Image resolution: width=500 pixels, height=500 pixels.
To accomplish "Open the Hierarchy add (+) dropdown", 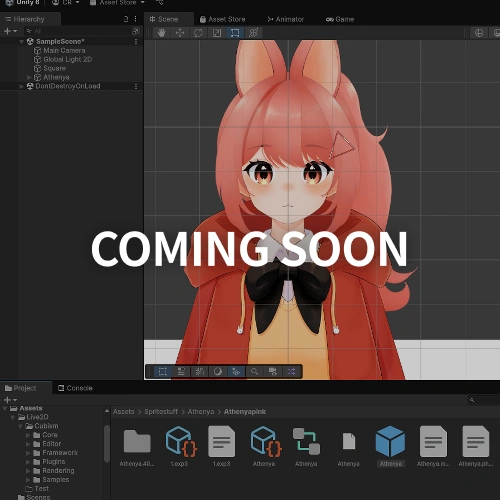I will click(x=10, y=31).
